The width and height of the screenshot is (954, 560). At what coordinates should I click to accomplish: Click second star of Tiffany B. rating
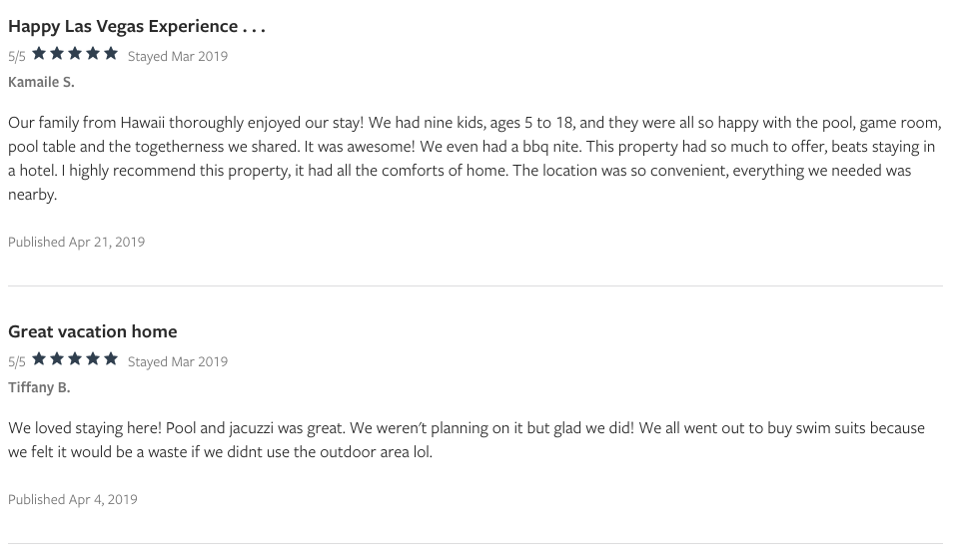pyautogui.click(x=57, y=358)
